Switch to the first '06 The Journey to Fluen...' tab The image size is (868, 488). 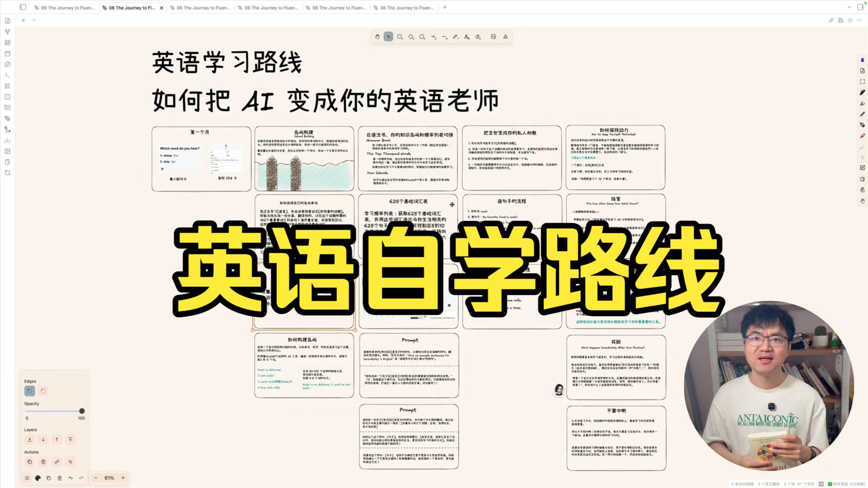[x=65, y=8]
